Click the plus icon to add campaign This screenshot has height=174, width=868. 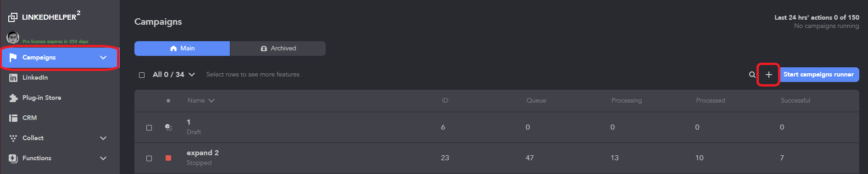768,75
